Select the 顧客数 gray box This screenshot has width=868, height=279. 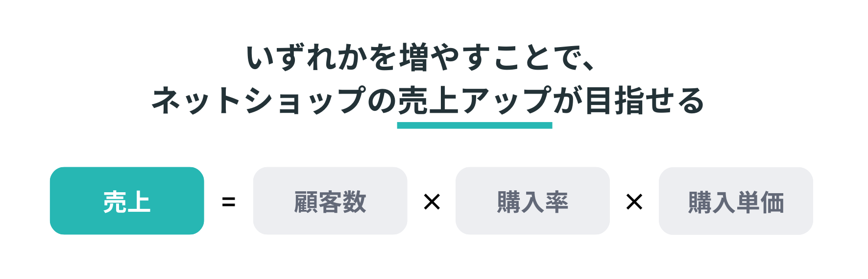(330, 201)
